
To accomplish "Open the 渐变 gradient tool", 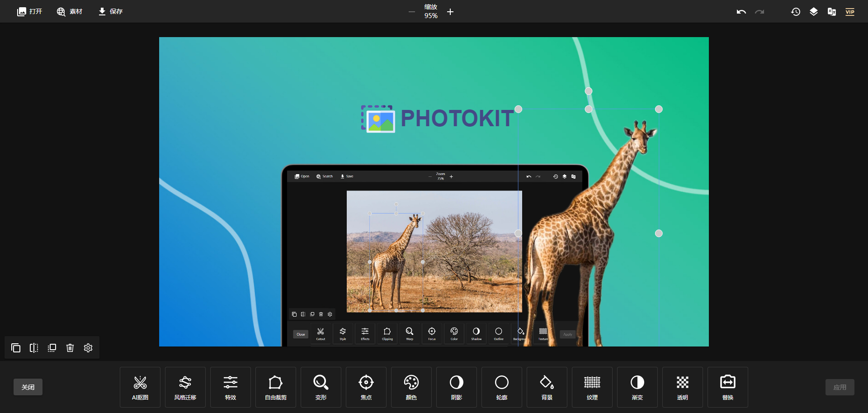I will tap(637, 387).
